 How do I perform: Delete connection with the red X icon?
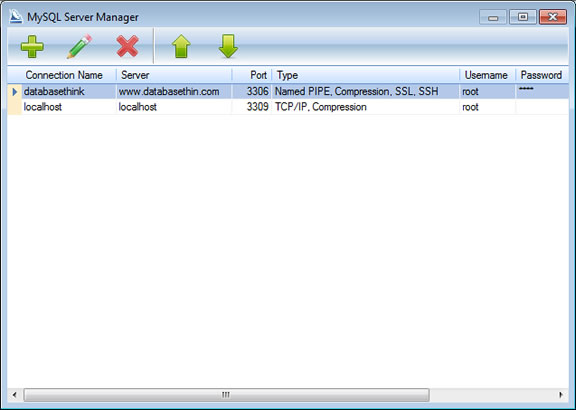click(x=127, y=46)
